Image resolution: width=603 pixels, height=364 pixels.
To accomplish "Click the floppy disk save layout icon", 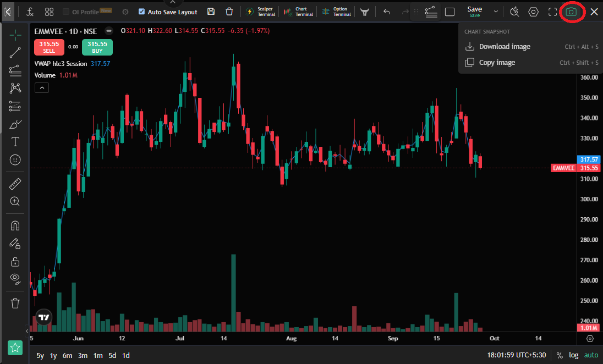I will 211,12.
